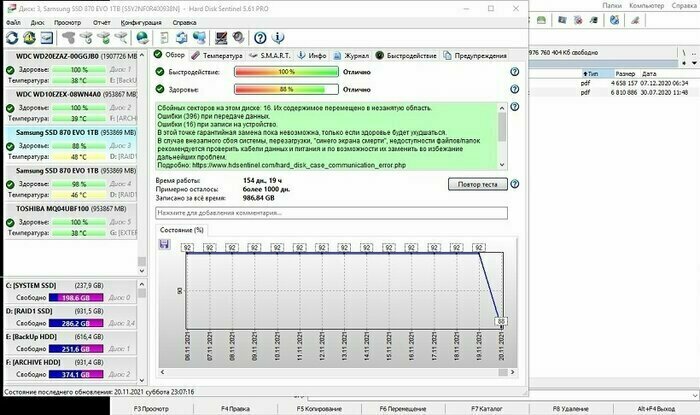Image resolution: width=700 pixels, height=415 pixels.
Task: Click the Повтор теста button
Action: pos(478,184)
